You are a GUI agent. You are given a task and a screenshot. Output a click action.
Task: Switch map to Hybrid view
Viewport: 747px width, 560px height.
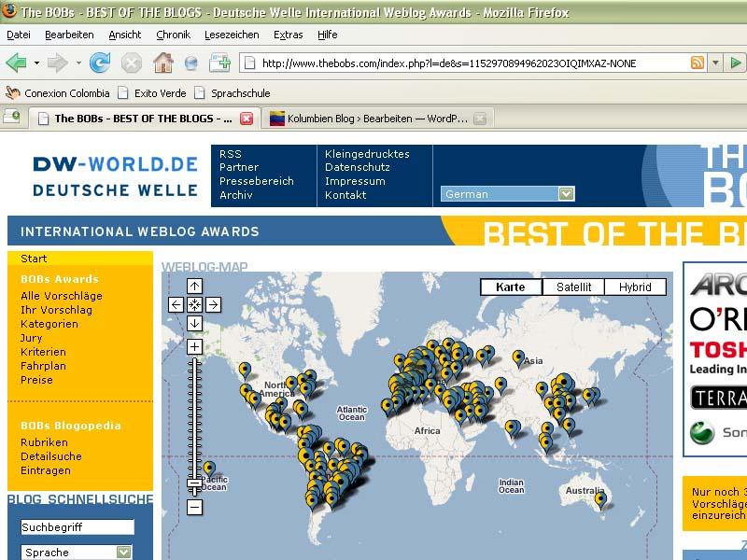pyautogui.click(x=635, y=287)
